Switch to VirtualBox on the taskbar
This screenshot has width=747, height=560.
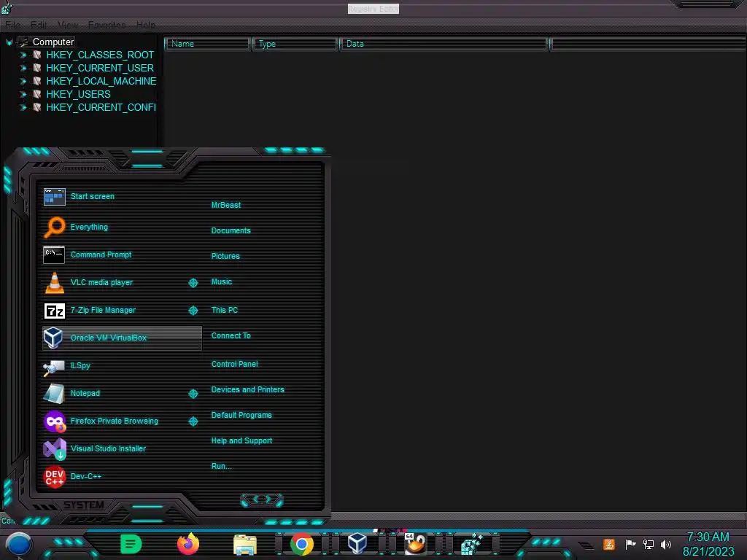[357, 544]
